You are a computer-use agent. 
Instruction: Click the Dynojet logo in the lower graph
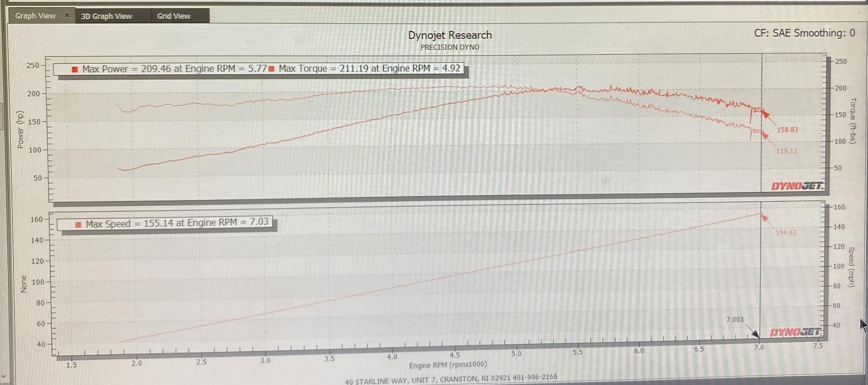pos(795,332)
